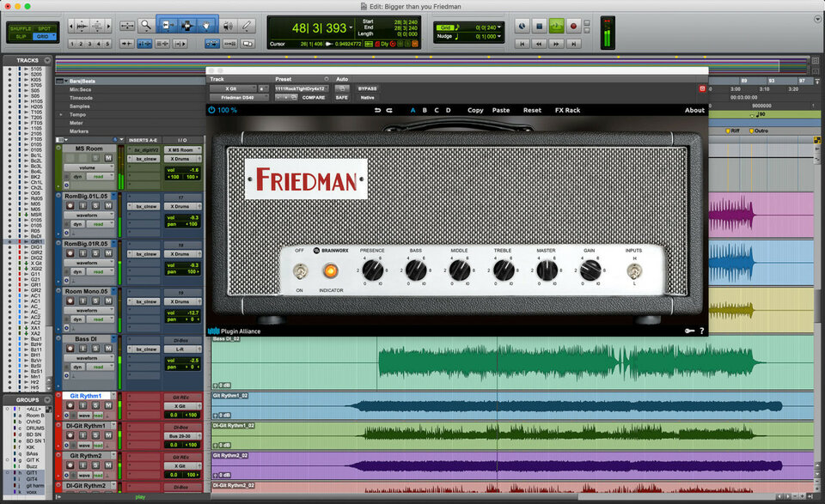Solo the Git Rythm2 track
Image resolution: width=825 pixels, height=504 pixels.
[95, 465]
